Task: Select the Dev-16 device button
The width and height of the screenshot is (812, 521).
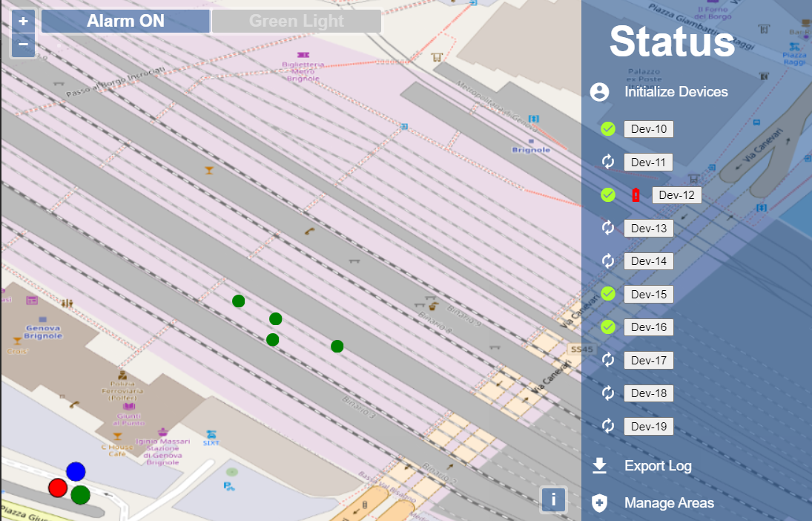Action: [648, 327]
